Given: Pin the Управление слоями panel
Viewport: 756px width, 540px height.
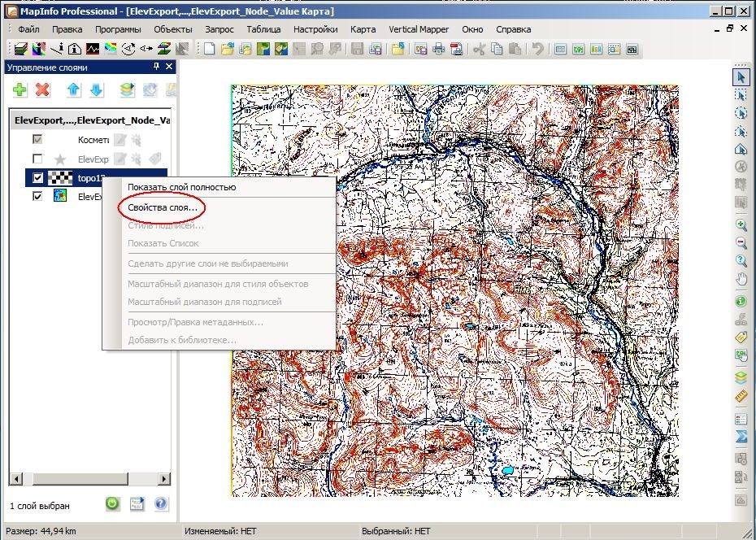Looking at the screenshot, I should tap(156, 67).
